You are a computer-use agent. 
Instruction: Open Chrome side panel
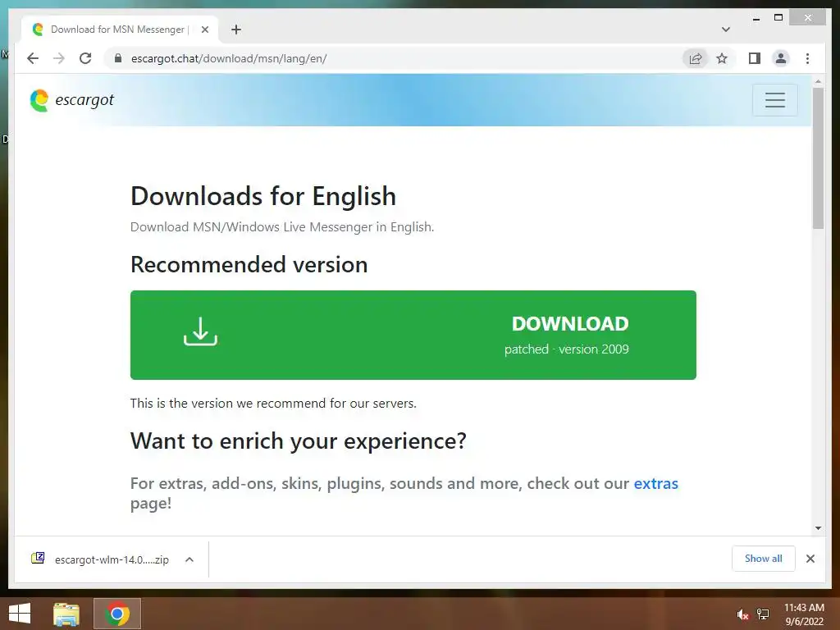click(755, 58)
